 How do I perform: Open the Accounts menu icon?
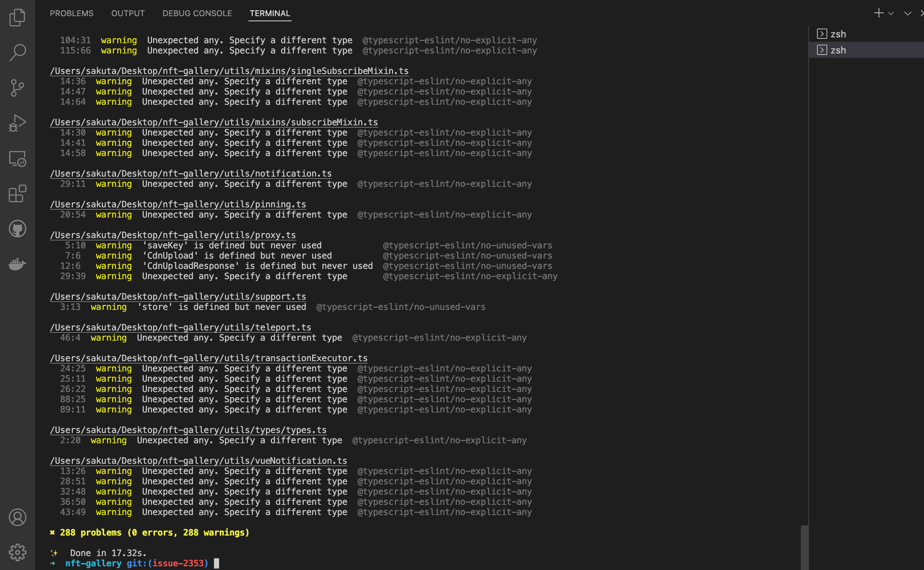click(17, 517)
